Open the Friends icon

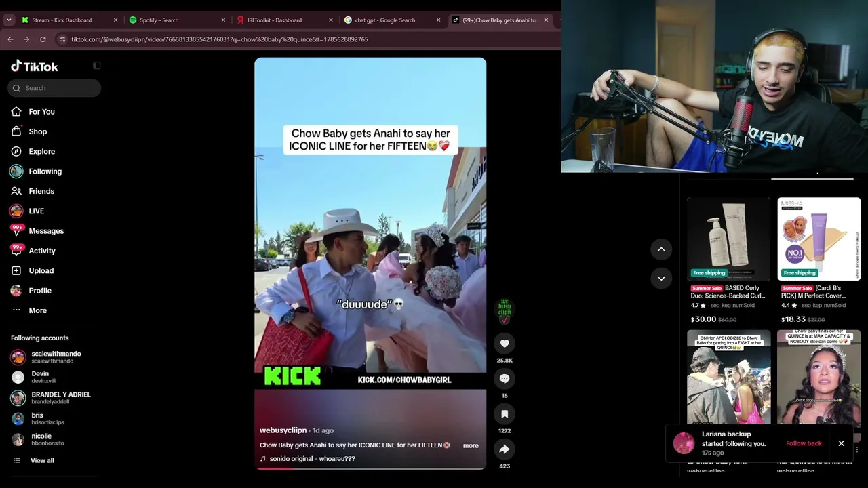[x=16, y=191]
